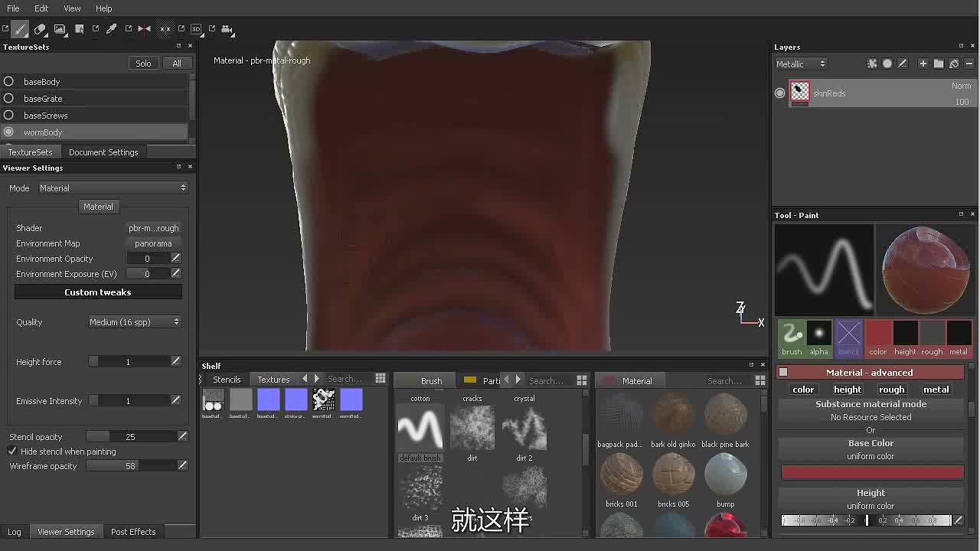The height and width of the screenshot is (551, 980).
Task: Toggle grid view in the Material shelf
Action: click(760, 380)
